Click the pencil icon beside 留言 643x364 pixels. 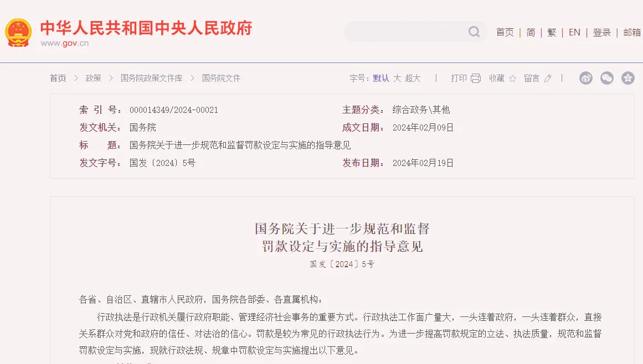click(548, 78)
